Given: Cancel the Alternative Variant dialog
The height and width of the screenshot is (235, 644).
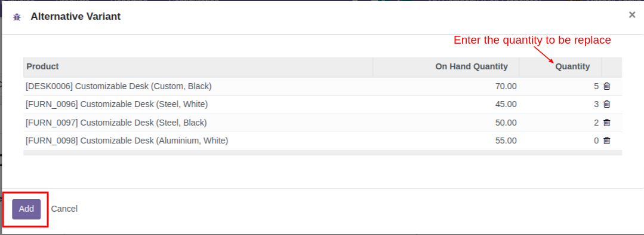Looking at the screenshot, I should [x=64, y=209].
